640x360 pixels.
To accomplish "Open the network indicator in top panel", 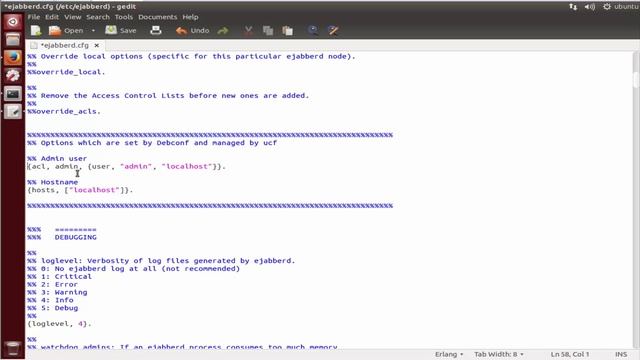I will click(573, 7).
